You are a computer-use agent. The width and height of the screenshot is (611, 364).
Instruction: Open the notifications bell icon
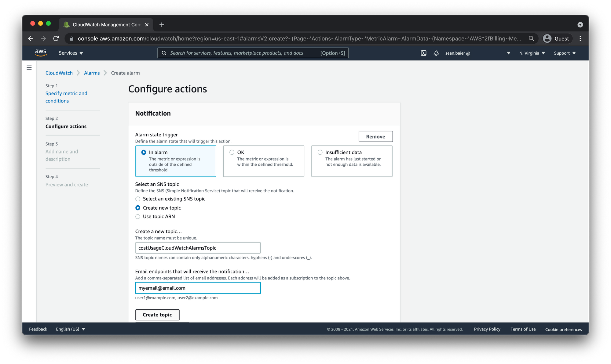(436, 53)
